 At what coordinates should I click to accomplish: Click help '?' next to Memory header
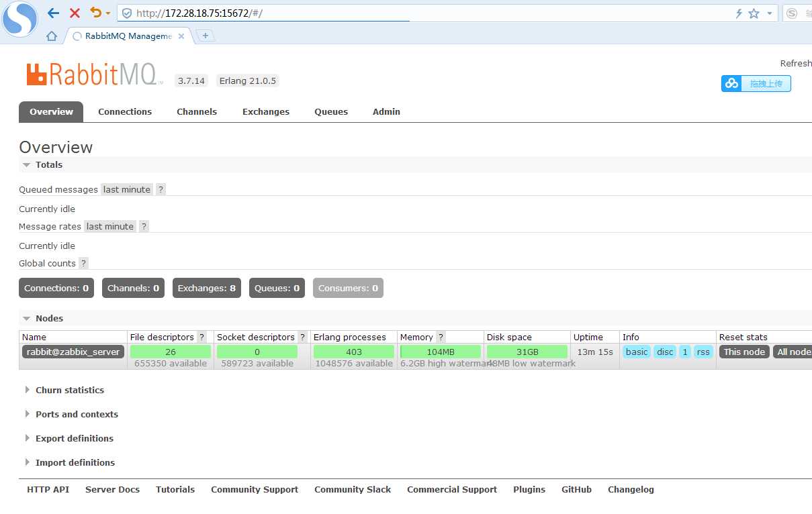click(441, 338)
